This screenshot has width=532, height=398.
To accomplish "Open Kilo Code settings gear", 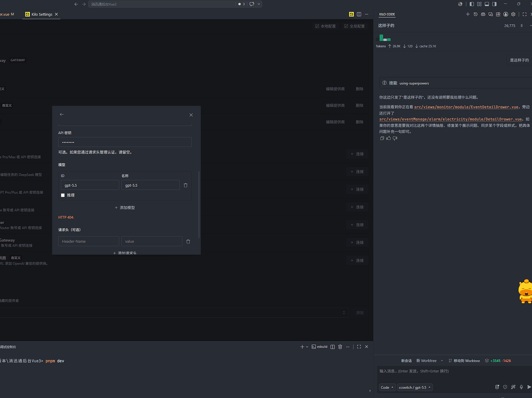I will [513, 14].
